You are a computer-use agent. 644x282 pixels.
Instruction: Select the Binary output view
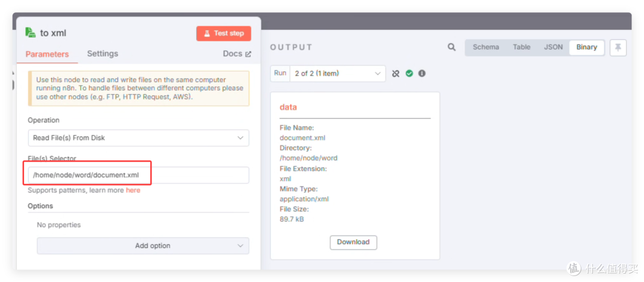click(x=587, y=47)
